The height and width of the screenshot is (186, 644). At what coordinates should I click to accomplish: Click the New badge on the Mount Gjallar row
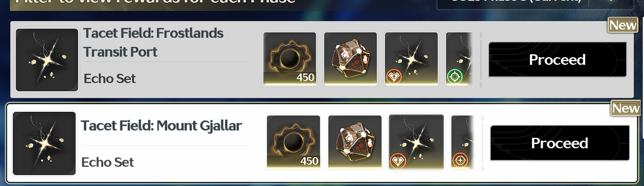tap(626, 108)
